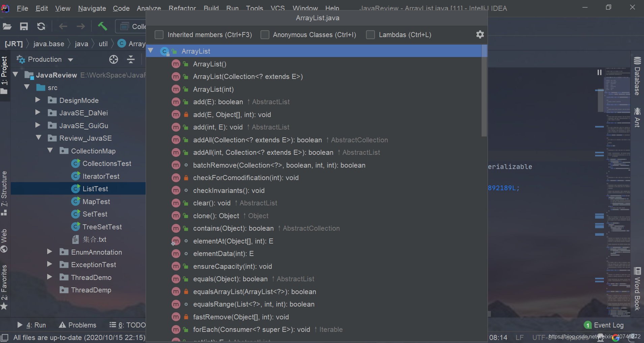The width and height of the screenshot is (644, 343).
Task: Open the Favorites tool window
Action: point(4,287)
